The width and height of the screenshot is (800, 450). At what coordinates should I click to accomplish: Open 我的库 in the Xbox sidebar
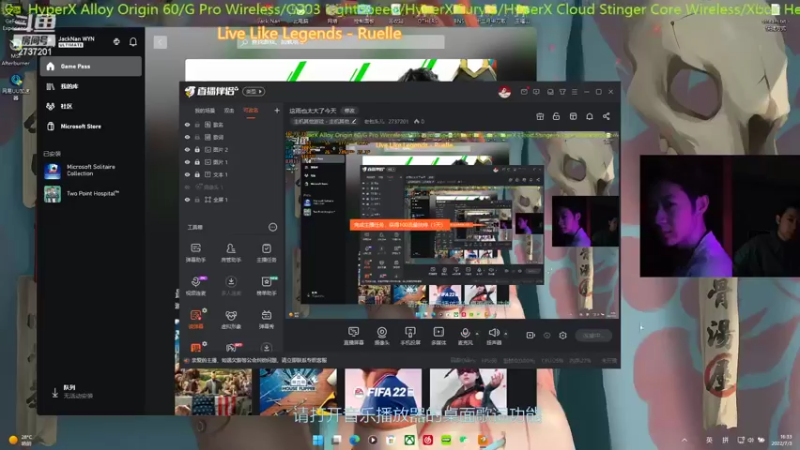coord(91,86)
